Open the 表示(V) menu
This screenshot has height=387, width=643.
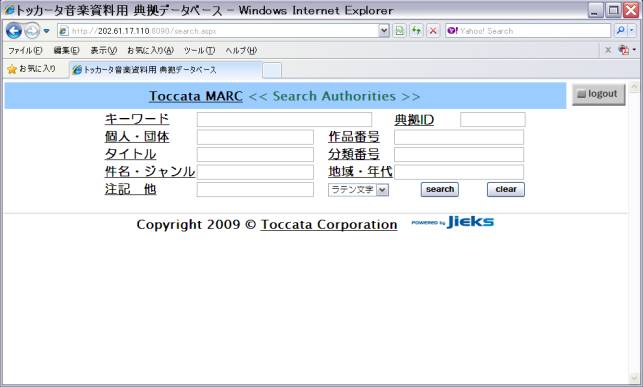pos(103,50)
